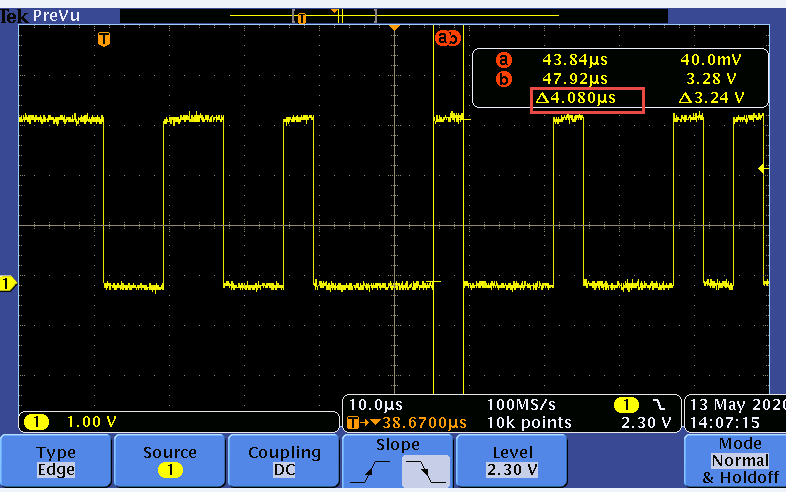
Task: Click the channel 1 badge beside 1.00 V
Action: pos(36,422)
